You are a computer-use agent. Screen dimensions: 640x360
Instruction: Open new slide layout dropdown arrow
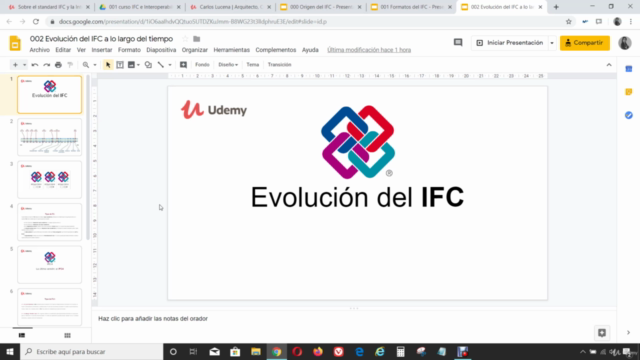click(24, 64)
